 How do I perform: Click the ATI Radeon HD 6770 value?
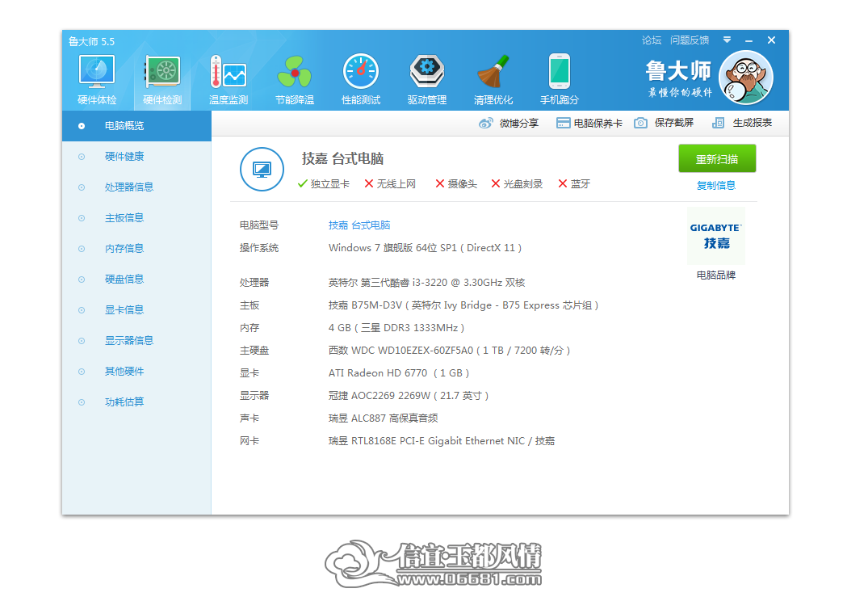pos(399,373)
